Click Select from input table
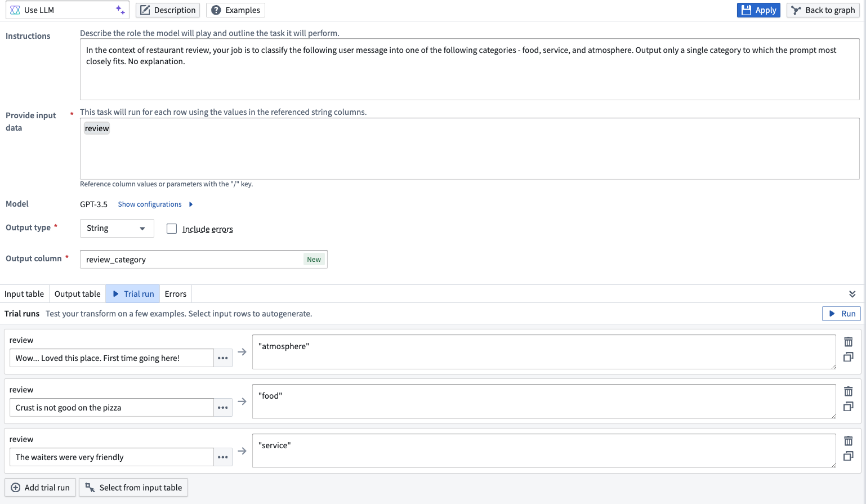Viewport: 866px width, 504px height. pos(133,488)
